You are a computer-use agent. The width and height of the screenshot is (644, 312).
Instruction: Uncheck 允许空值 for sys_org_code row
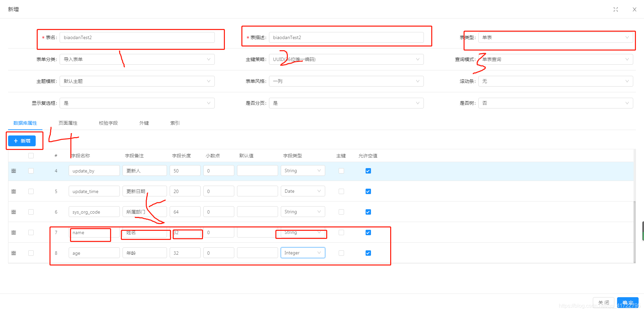tap(368, 212)
